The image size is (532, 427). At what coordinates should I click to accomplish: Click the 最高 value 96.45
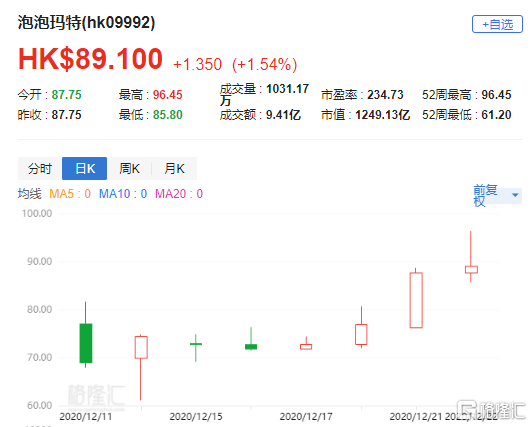point(168,95)
